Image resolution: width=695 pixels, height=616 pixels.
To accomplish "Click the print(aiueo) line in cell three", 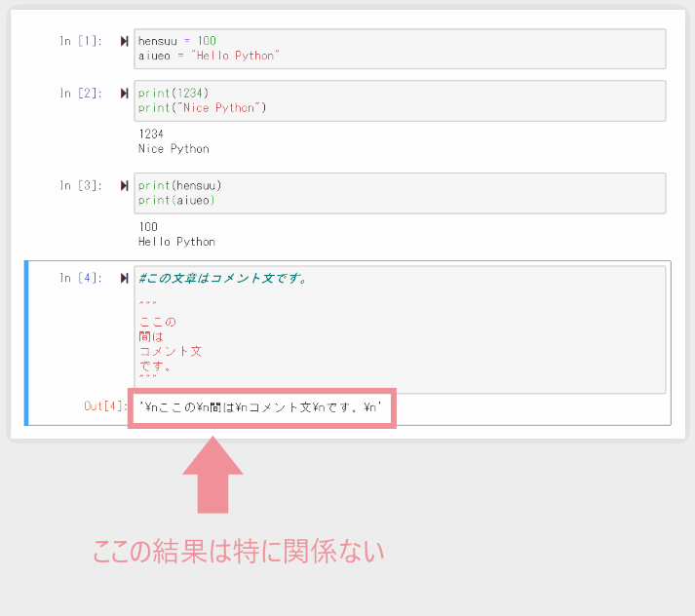I will tap(176, 201).
